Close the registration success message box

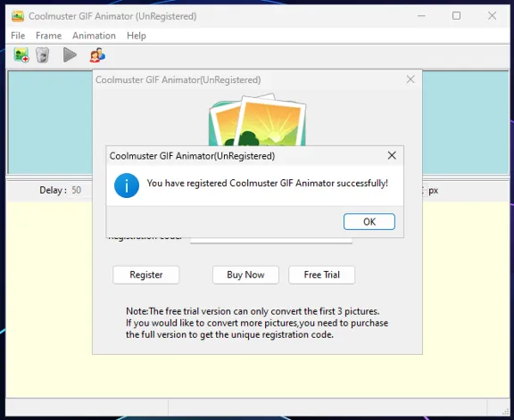coord(392,156)
